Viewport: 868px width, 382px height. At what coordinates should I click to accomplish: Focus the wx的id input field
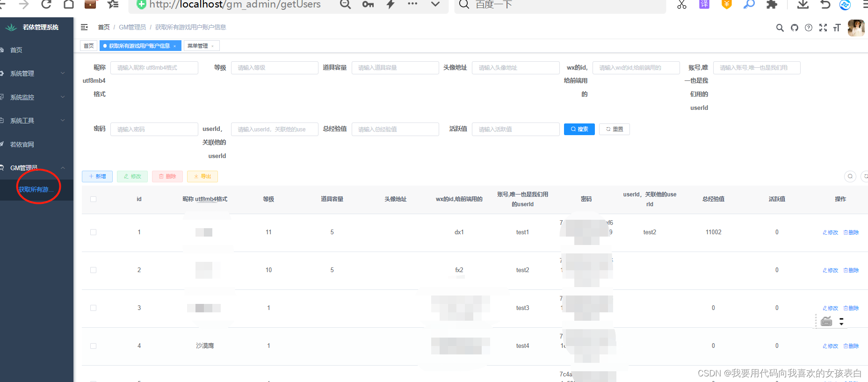636,68
